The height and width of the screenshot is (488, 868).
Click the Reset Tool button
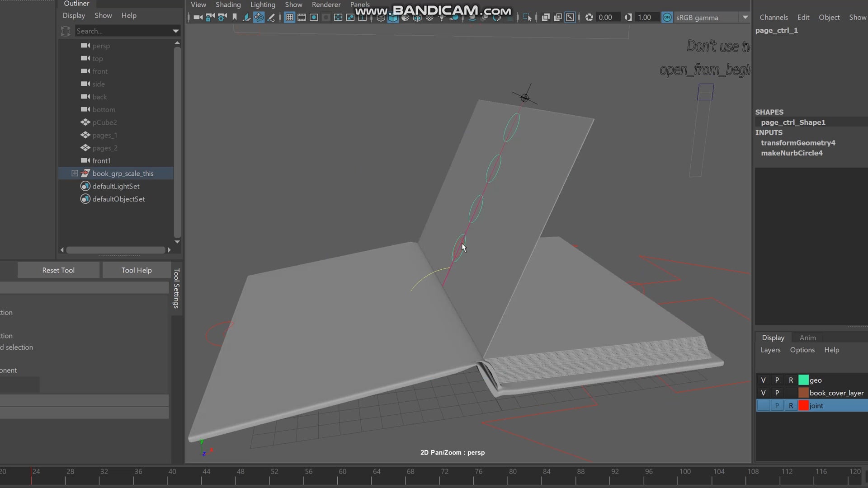(x=58, y=270)
